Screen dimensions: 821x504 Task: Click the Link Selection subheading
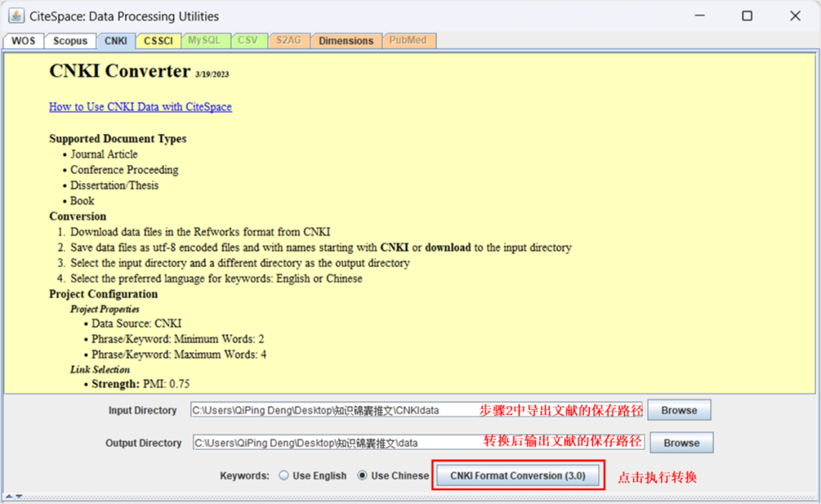(x=100, y=369)
